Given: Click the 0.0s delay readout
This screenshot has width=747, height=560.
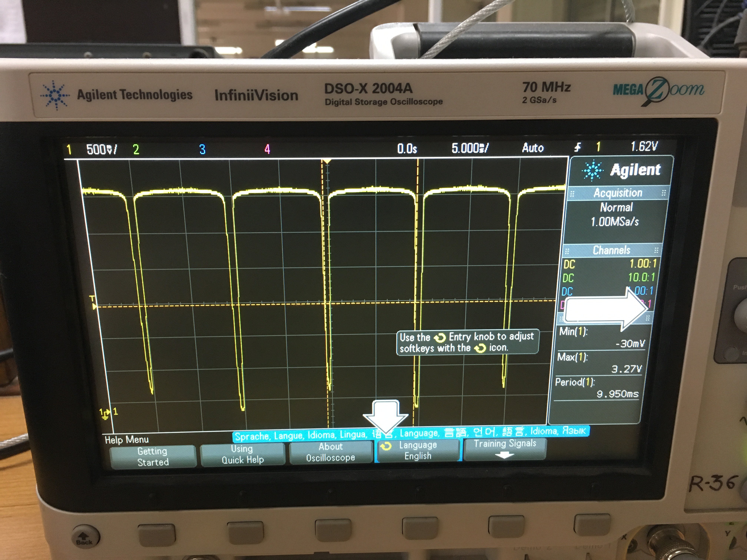Looking at the screenshot, I should (x=407, y=149).
